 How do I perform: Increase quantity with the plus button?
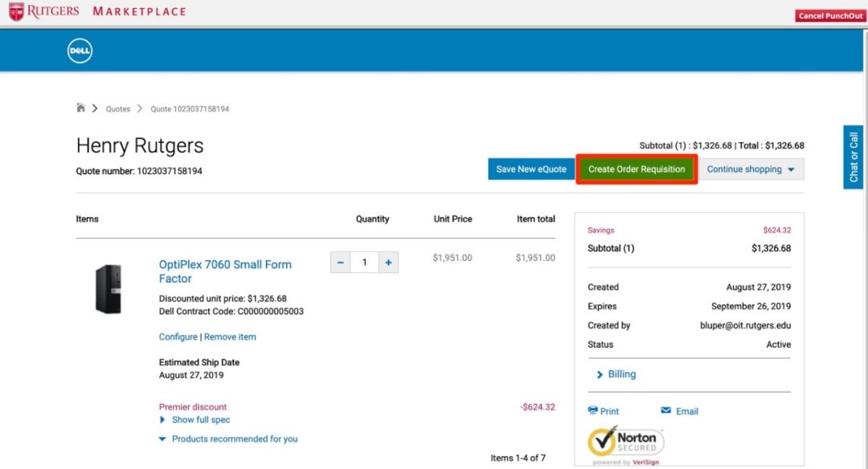(389, 262)
